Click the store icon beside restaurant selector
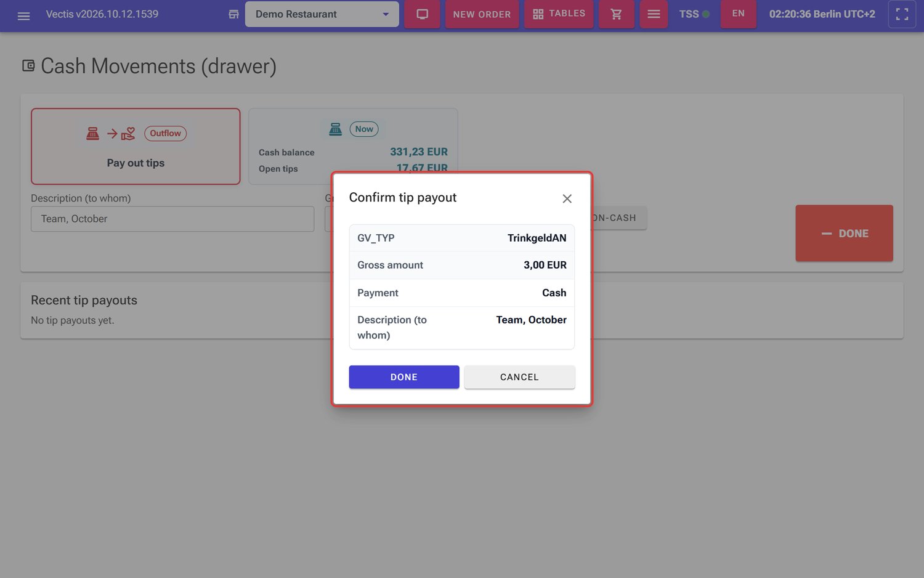 pyautogui.click(x=233, y=14)
